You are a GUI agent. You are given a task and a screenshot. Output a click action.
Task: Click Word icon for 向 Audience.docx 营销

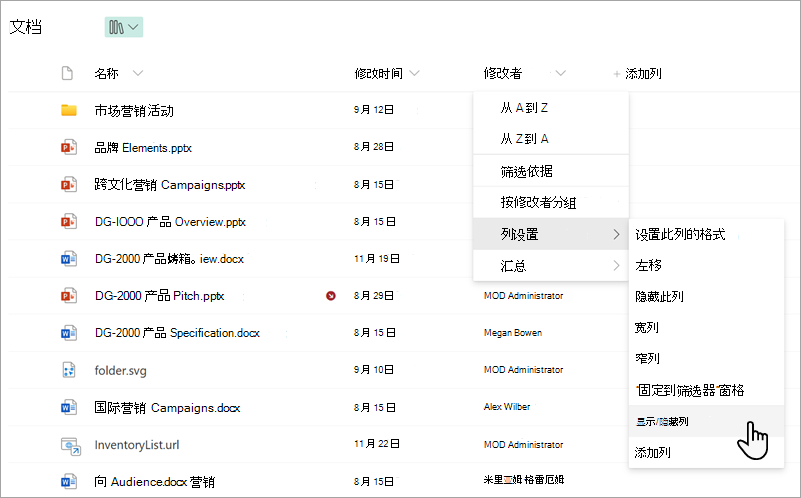[x=69, y=482]
